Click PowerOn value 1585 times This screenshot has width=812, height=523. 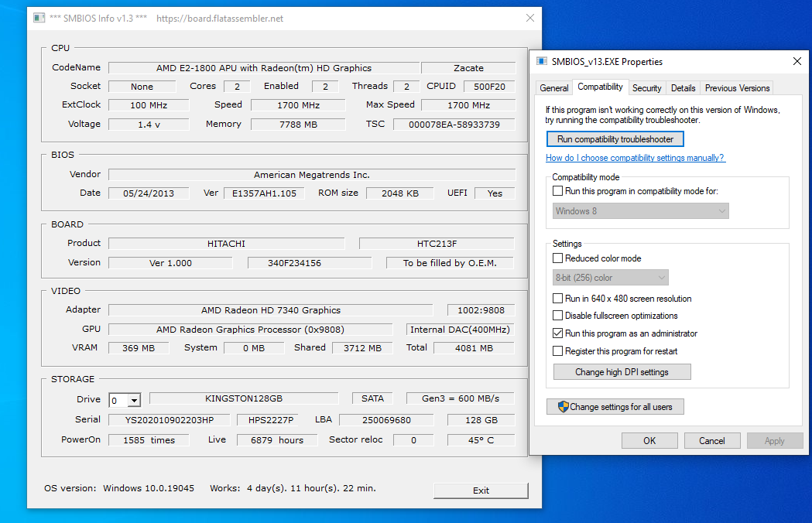click(149, 440)
